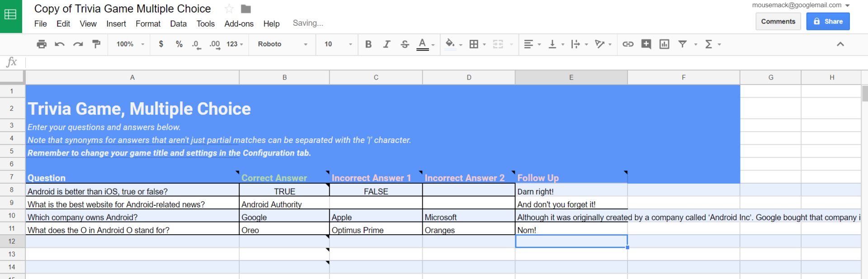
Task: Click the print icon in toolbar
Action: [42, 44]
